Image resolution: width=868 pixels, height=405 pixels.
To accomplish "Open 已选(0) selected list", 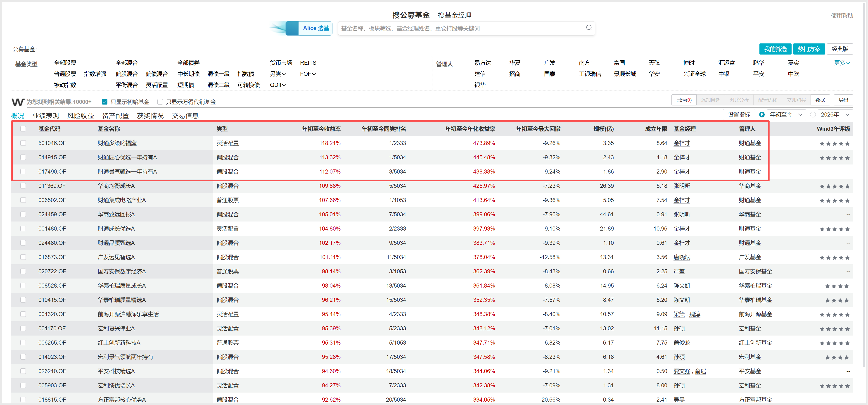I will [x=684, y=100].
